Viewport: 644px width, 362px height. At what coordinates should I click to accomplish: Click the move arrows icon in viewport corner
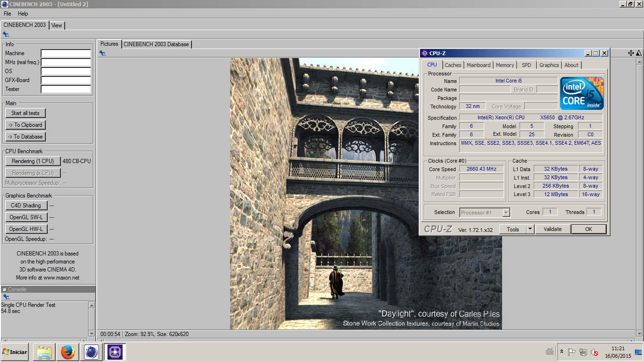pos(631,53)
